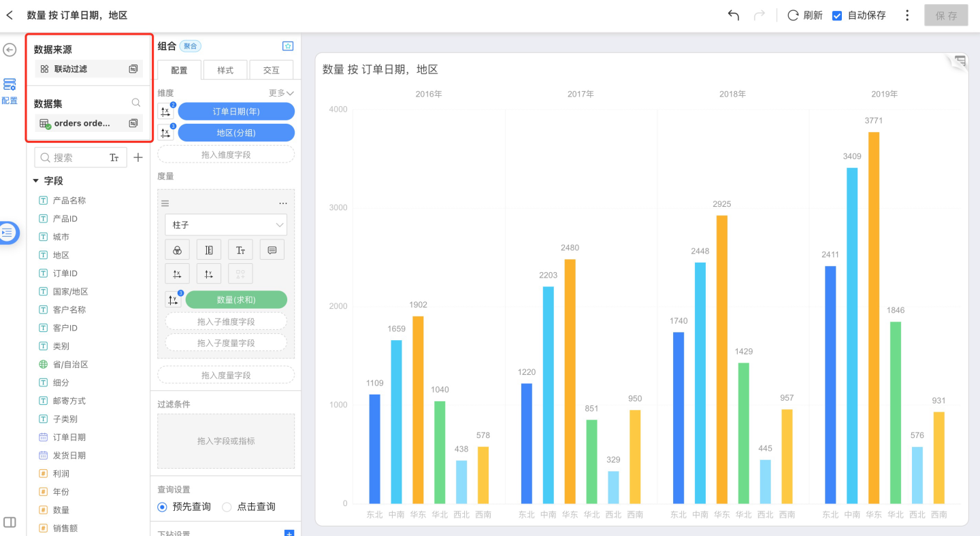
Task: Open the 柱子 chart type dropdown
Action: 226,224
